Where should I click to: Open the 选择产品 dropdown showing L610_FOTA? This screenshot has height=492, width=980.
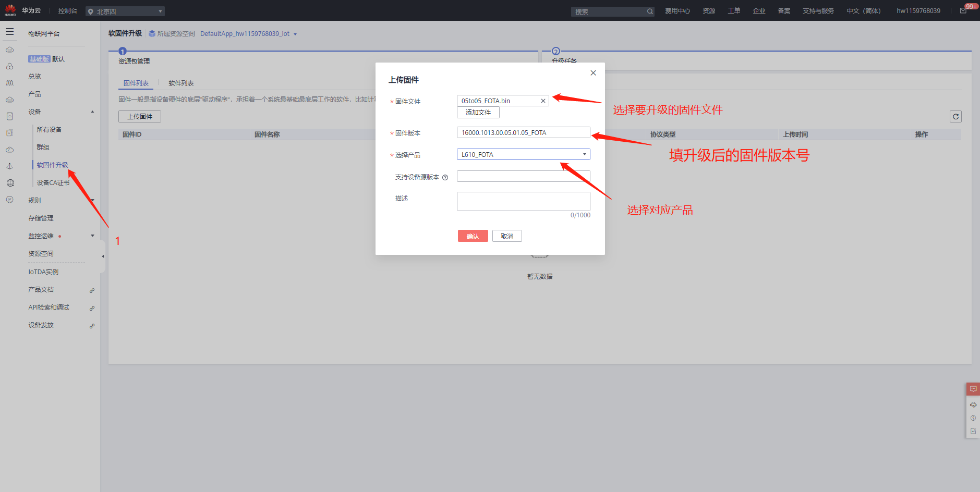click(524, 154)
